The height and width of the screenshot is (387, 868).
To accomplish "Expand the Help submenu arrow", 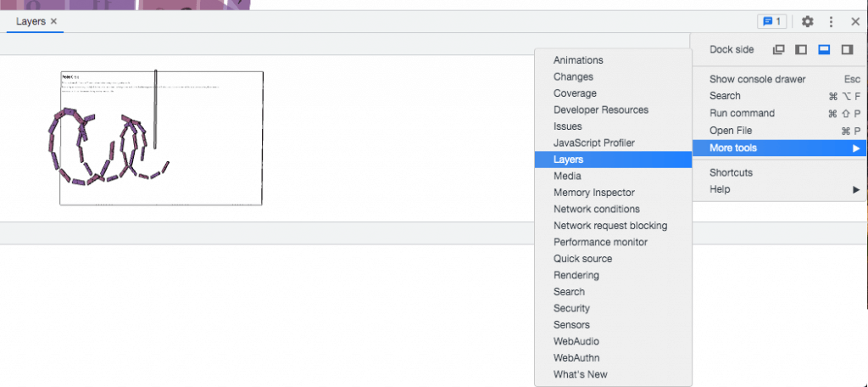I will [x=856, y=189].
